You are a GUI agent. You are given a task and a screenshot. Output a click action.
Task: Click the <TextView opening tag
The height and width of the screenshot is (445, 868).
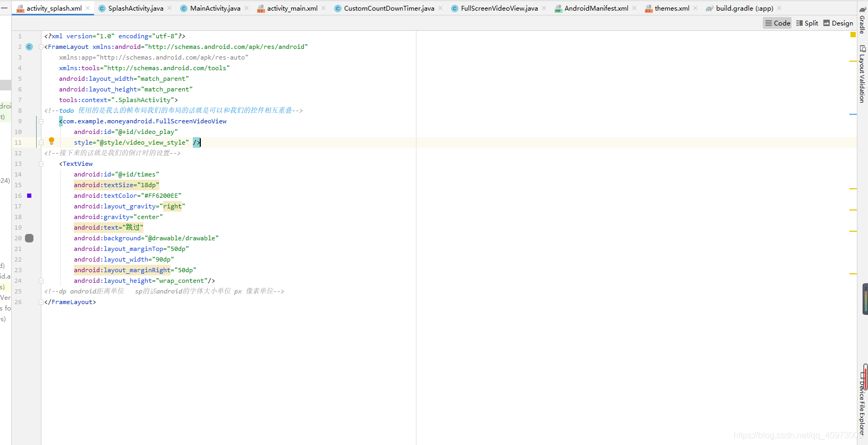pos(76,164)
